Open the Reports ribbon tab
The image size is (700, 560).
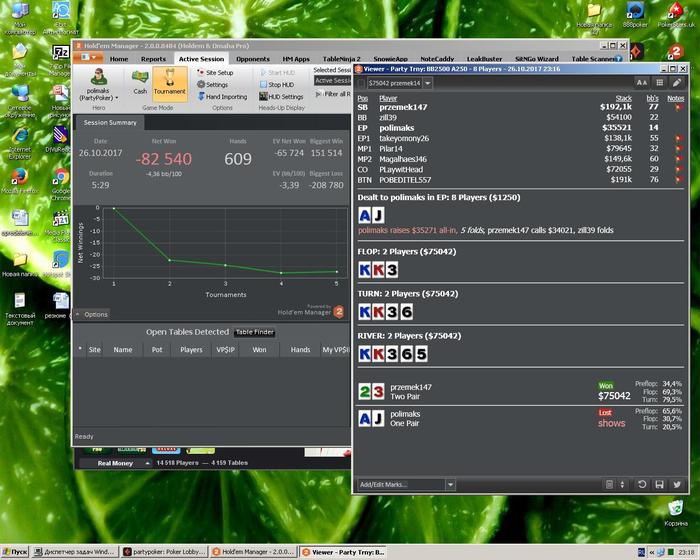tap(153, 59)
